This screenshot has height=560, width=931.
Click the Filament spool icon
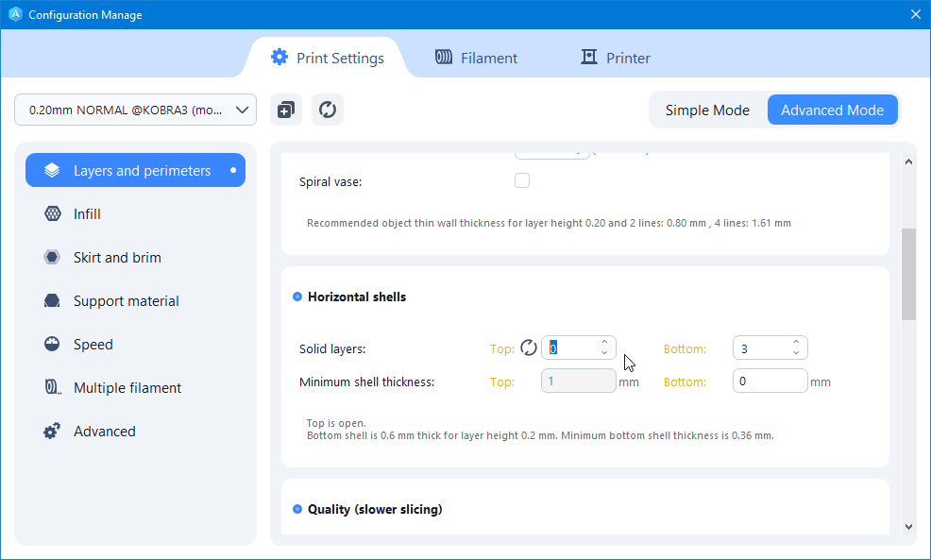(444, 57)
